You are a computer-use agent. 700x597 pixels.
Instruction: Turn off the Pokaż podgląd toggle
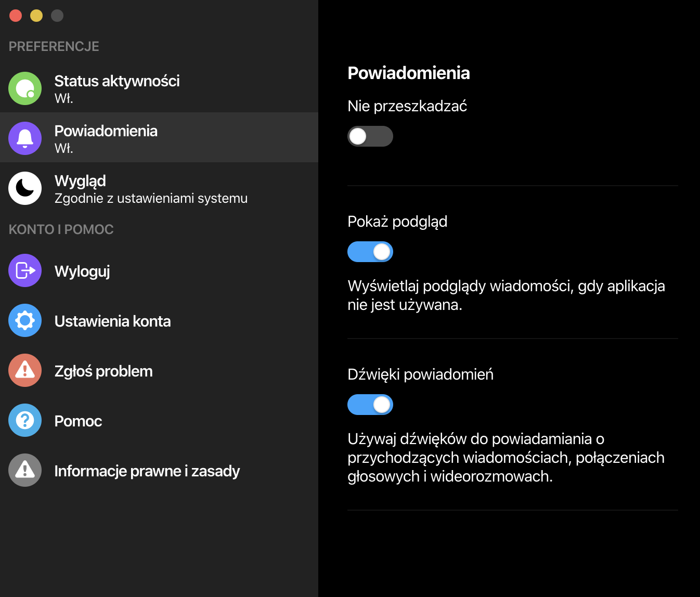pyautogui.click(x=370, y=252)
